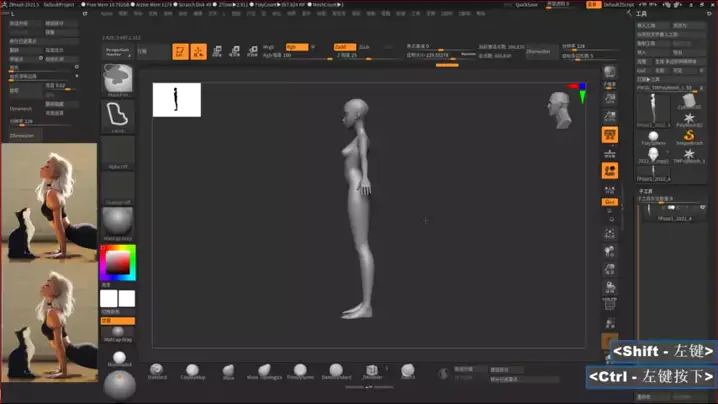Toggle the orange Floor grid button
Screen dimensions: 718x404
tap(609, 135)
